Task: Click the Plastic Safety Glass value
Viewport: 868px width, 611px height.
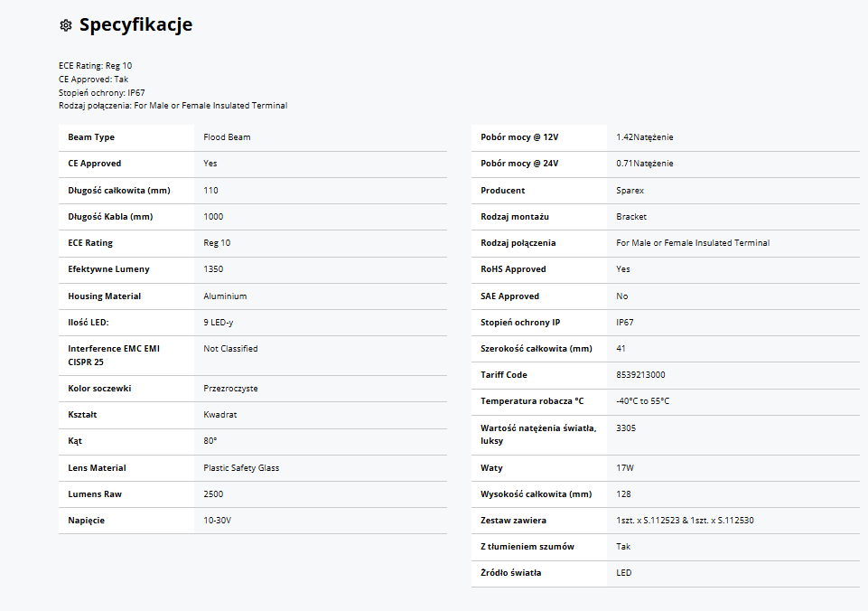Action: [241, 468]
